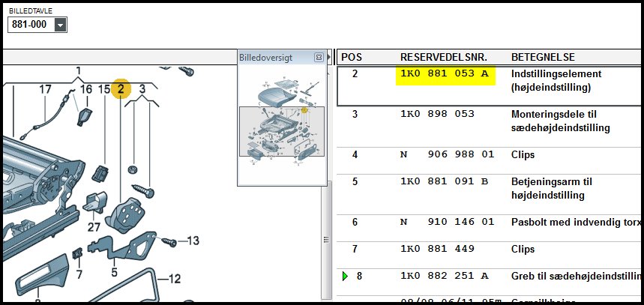
Task: Click the BETEGNELSE column header
Action: pyautogui.click(x=545, y=57)
